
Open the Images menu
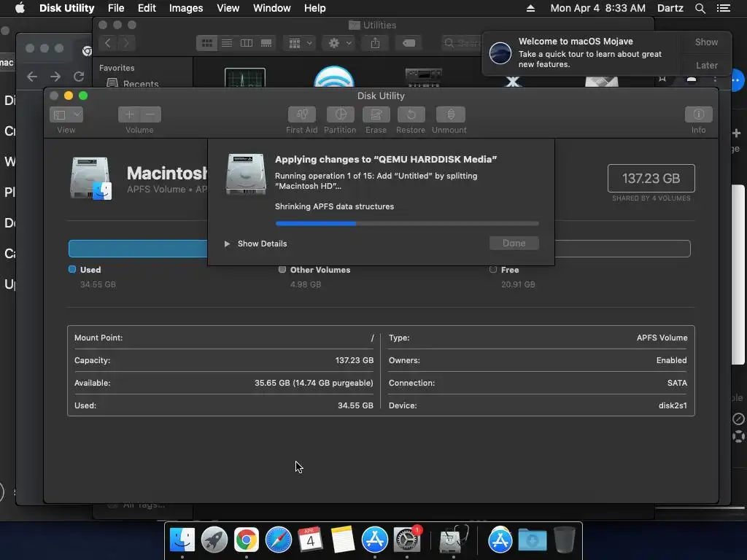coord(186,8)
